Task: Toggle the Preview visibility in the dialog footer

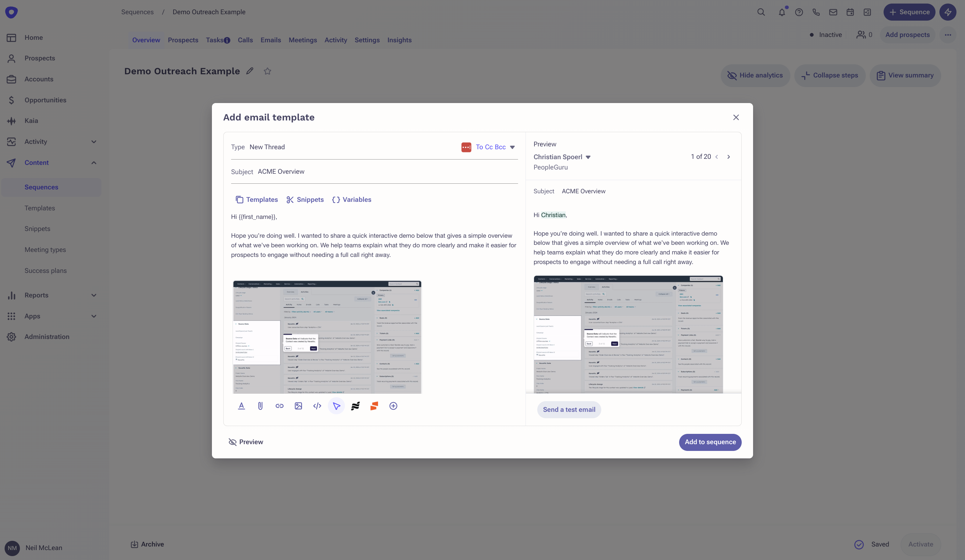Action: pos(246,442)
